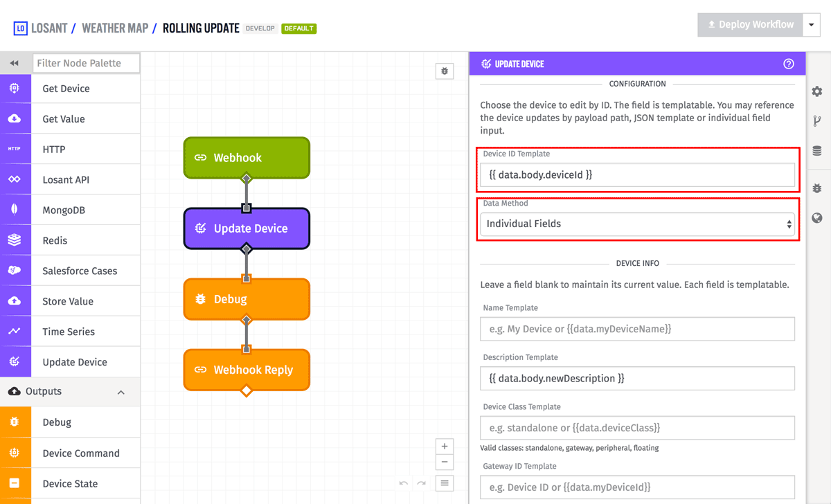Select the HTTP node icon

coord(15,150)
